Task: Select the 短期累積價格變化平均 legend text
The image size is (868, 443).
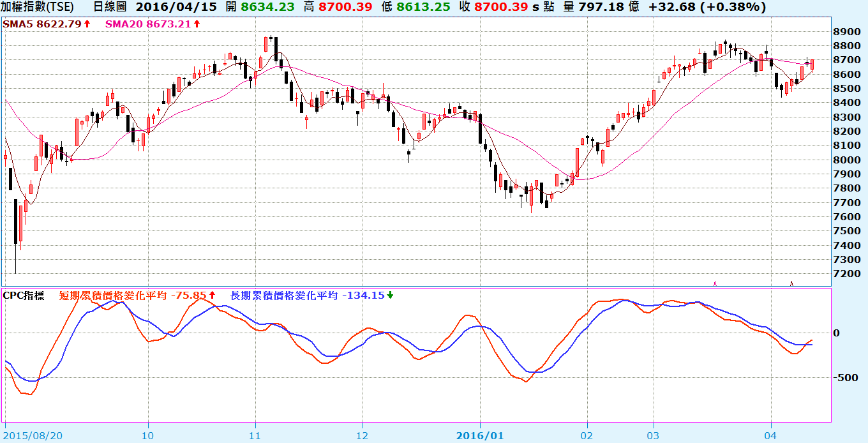Action: click(x=112, y=296)
